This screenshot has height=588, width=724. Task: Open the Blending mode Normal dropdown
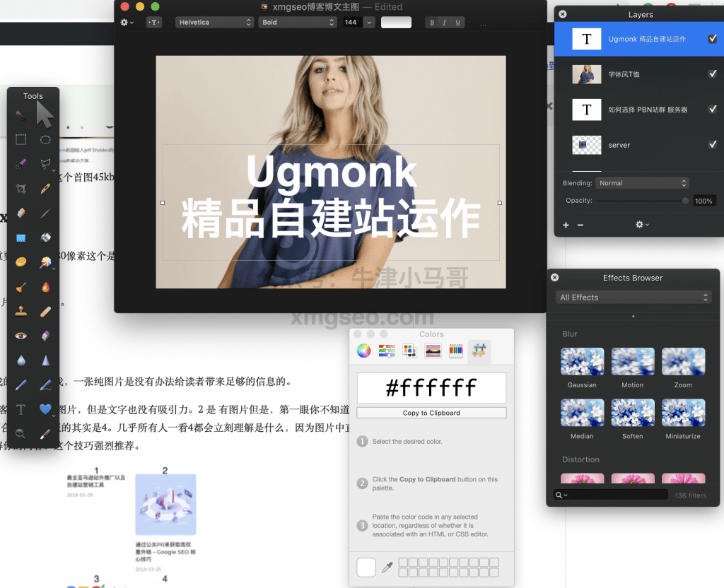coord(642,183)
